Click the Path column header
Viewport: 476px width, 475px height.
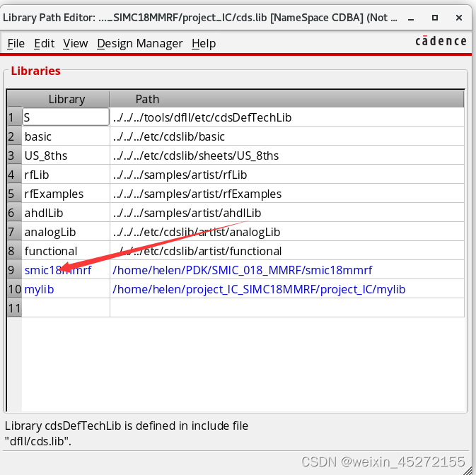tap(147, 99)
